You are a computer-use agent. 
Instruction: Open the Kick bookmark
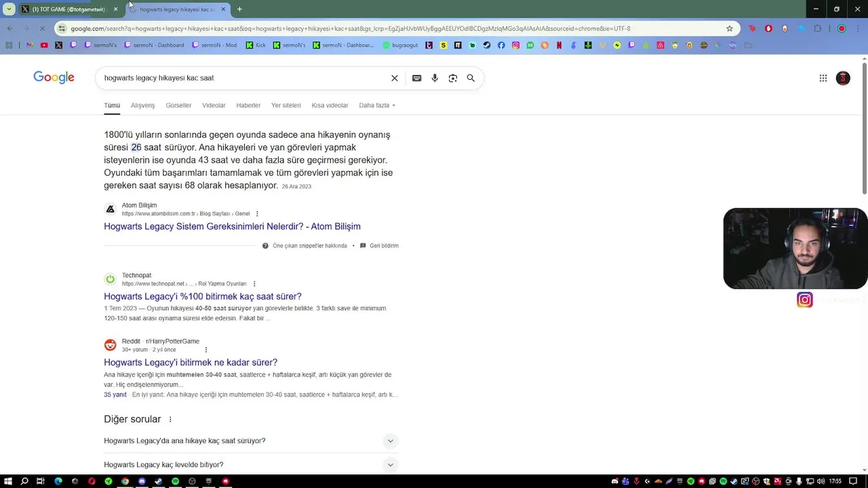256,45
